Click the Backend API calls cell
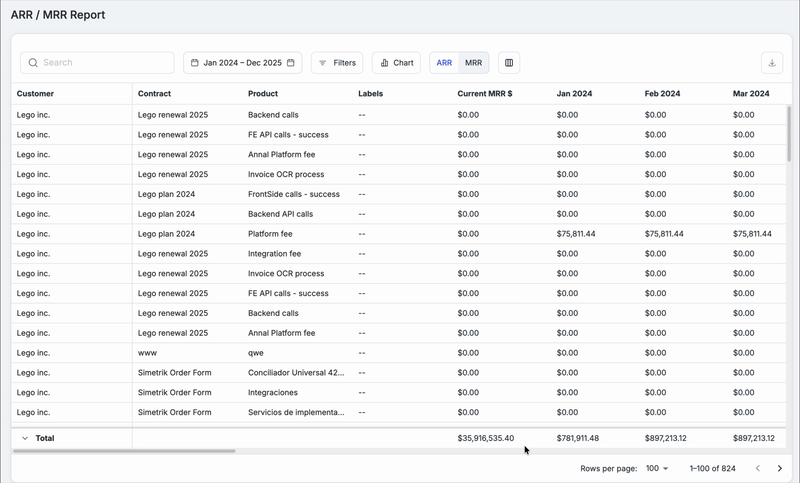 pos(281,214)
